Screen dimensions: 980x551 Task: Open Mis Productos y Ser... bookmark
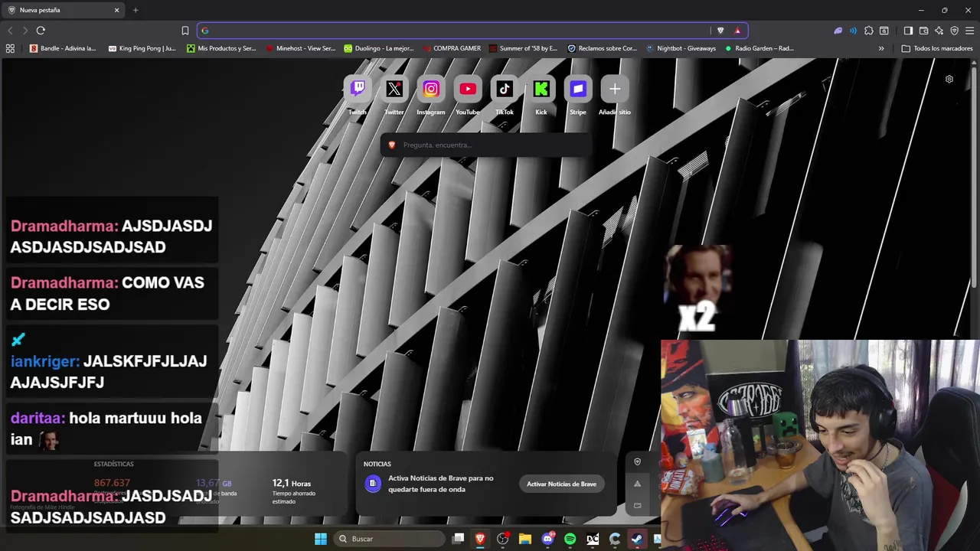221,48
